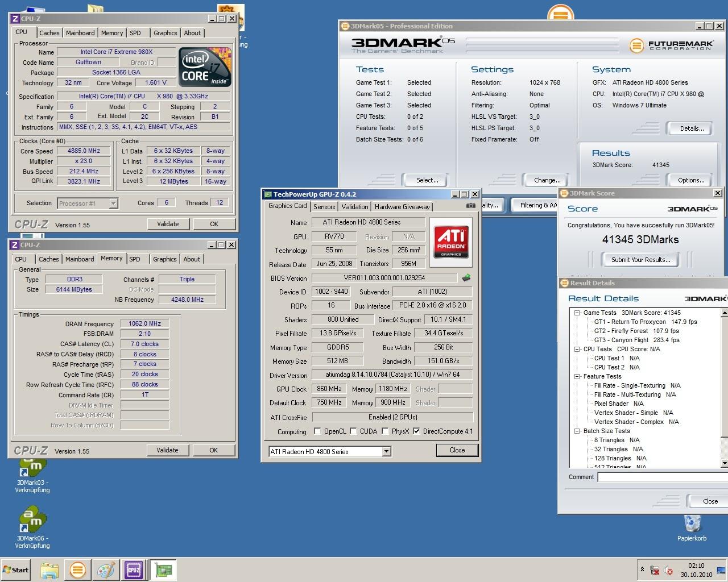Image resolution: width=728 pixels, height=582 pixels.
Task: Switch to Sensors tab in GPU-Z
Action: (x=324, y=207)
